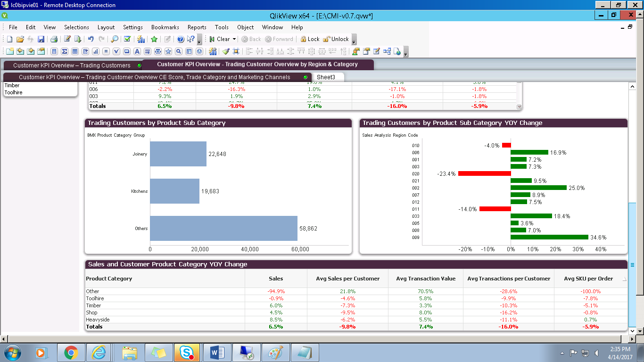Click the Reload data icon
644x362 pixels.
click(x=78, y=39)
